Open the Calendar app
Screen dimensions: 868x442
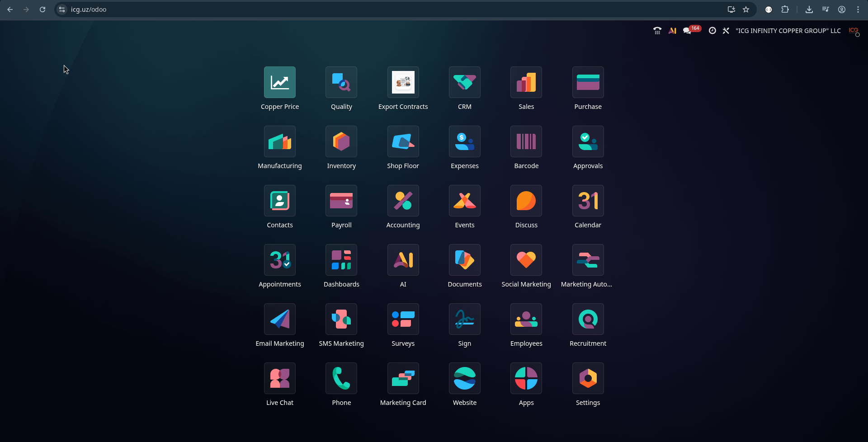coord(588,201)
